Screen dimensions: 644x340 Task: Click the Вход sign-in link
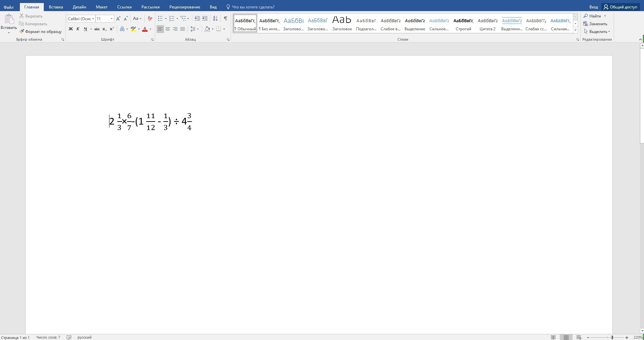point(593,7)
